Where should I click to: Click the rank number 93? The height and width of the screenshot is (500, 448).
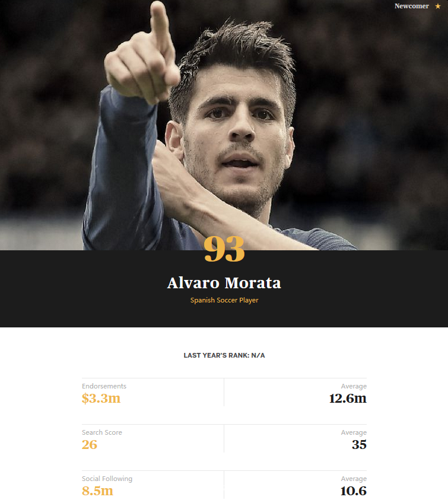coord(224,250)
